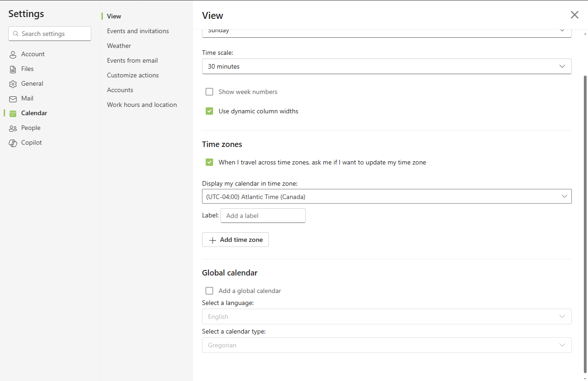Screen dimensions: 588x381
Task: Open Events and invitations section
Action: click(x=138, y=31)
